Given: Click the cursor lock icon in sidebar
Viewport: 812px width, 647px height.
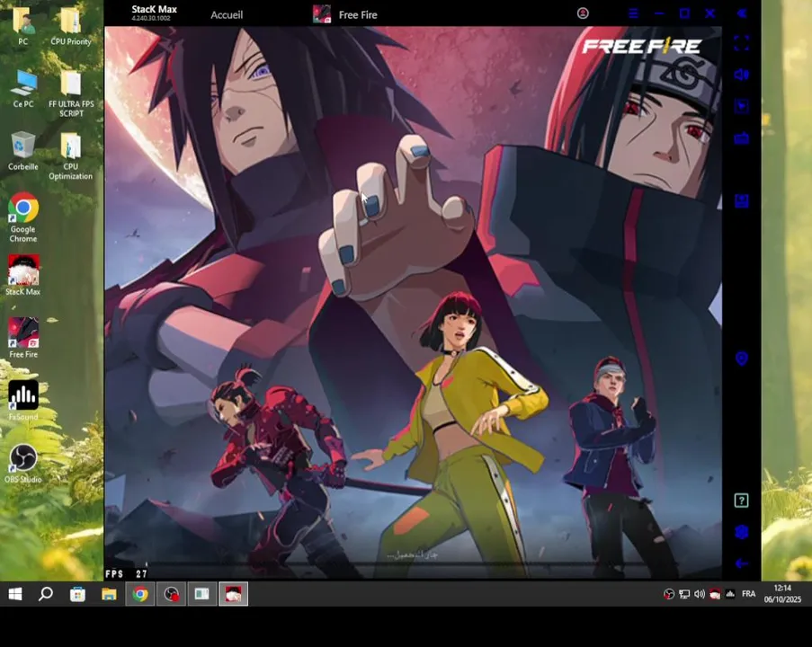Looking at the screenshot, I should (x=742, y=107).
